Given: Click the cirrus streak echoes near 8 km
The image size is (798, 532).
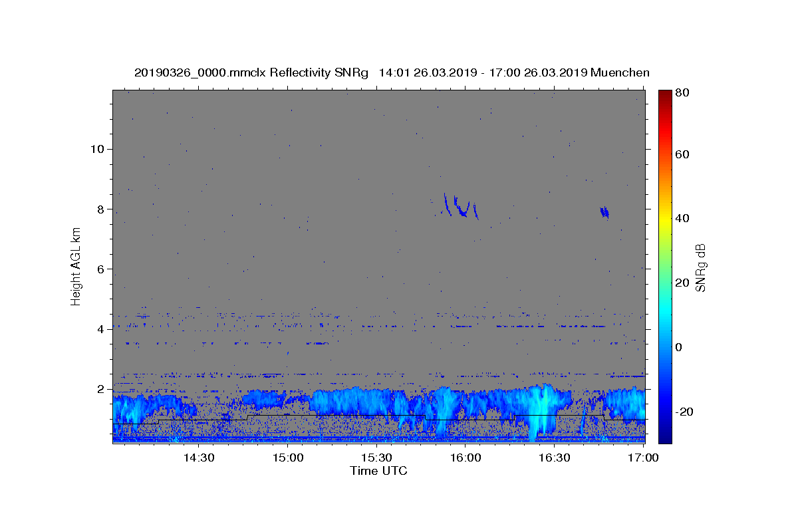Looking at the screenshot, I should tap(460, 206).
